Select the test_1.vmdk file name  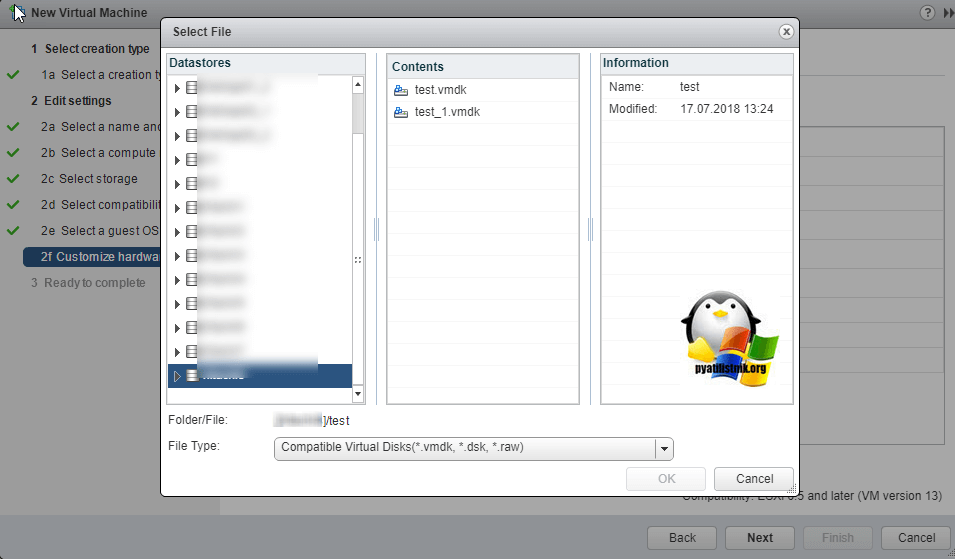[447, 112]
